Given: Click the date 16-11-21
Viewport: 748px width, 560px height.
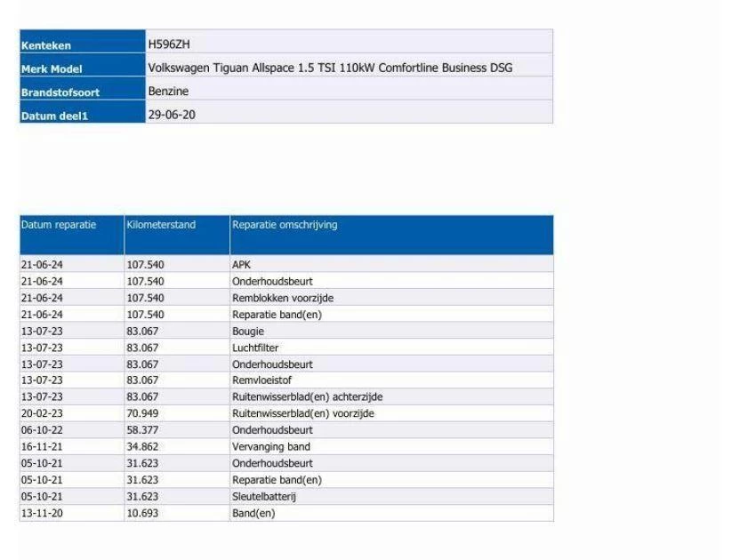Looking at the screenshot, I should [42, 447].
